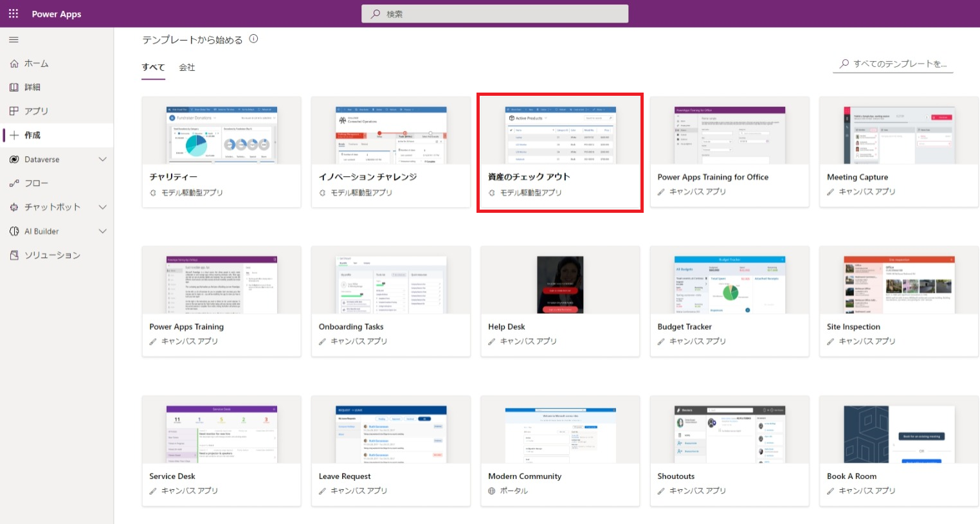The height and width of the screenshot is (524, 980).
Task: Click the Onboarding Tasks card title
Action: 351,327
